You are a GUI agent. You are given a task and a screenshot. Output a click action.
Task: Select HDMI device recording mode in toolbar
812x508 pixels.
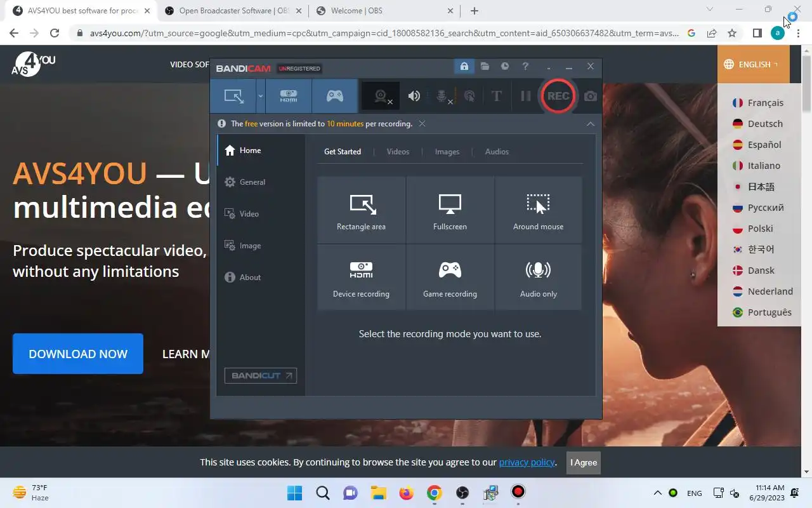tap(289, 96)
